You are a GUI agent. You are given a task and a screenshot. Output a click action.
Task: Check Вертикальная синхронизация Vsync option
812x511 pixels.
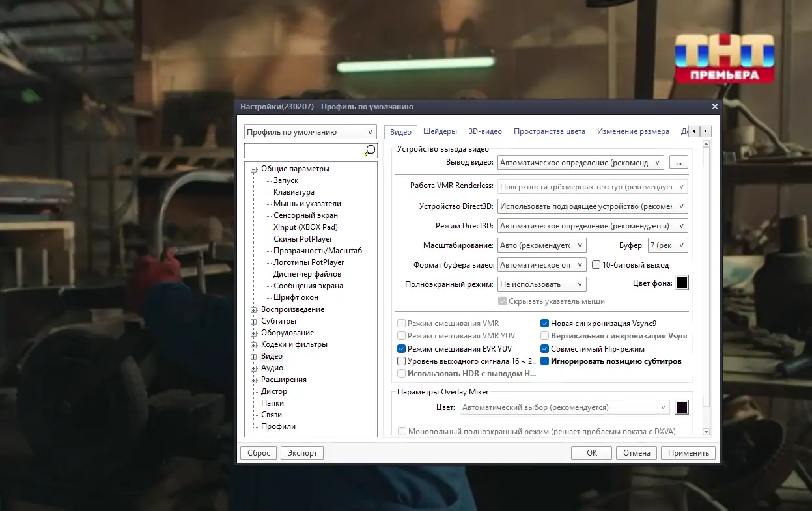(615, 336)
